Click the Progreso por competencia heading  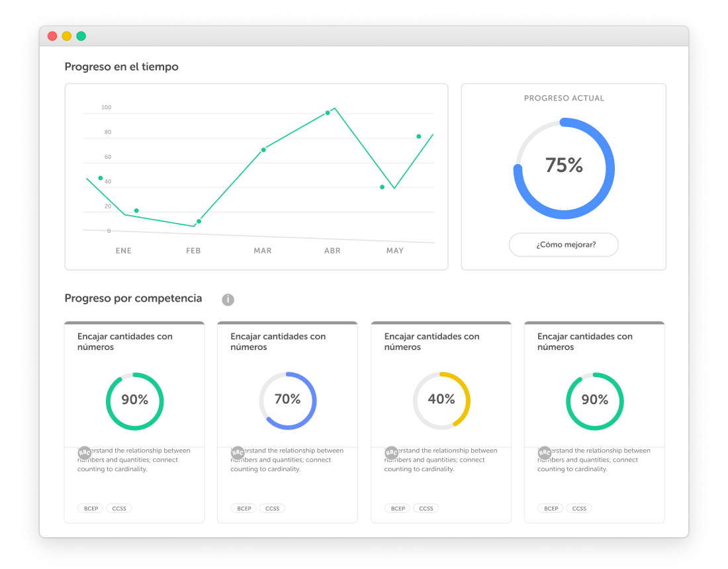pos(133,298)
